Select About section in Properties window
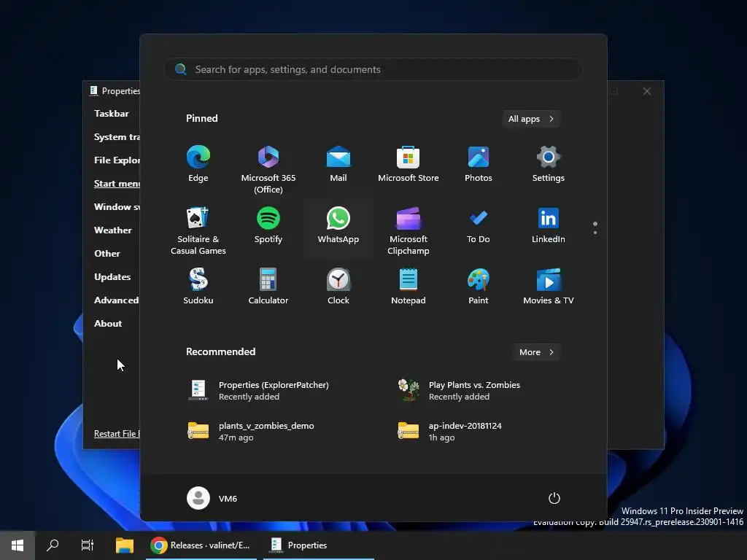 tap(108, 323)
